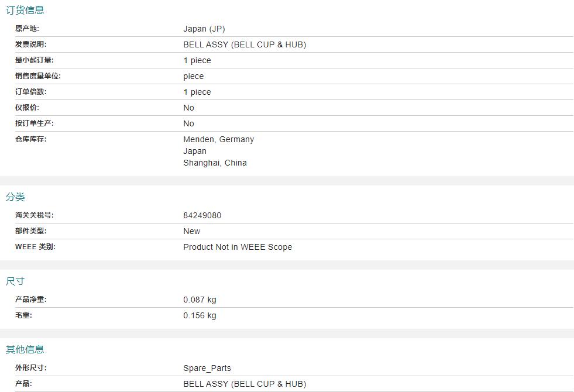Select the Japan (JP) origin value
Viewport: 574px width, 392px height.
tap(204, 29)
